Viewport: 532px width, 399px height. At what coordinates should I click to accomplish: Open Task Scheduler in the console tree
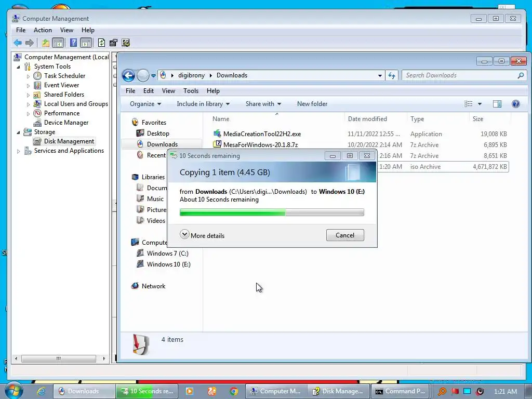pos(64,76)
